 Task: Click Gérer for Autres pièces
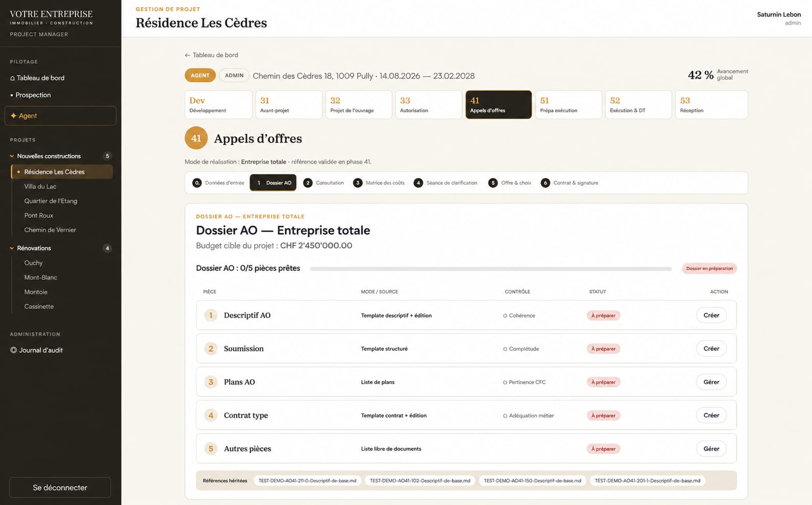point(711,449)
